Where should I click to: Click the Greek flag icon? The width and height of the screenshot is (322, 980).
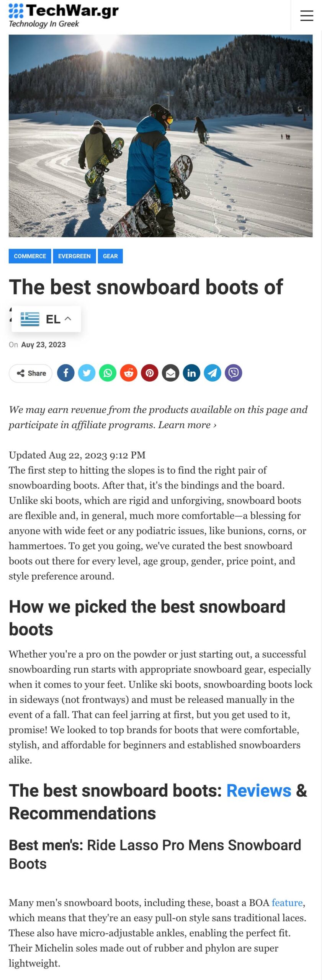30,319
